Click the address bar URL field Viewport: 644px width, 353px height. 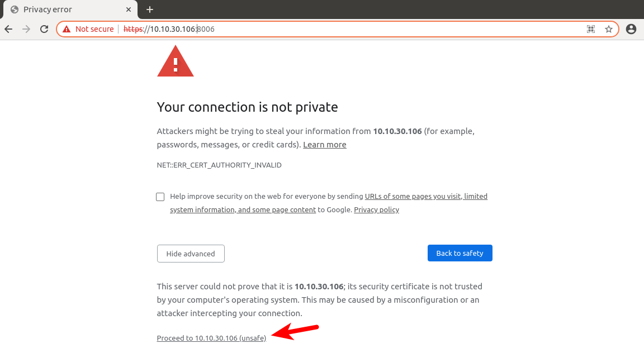[335, 29]
